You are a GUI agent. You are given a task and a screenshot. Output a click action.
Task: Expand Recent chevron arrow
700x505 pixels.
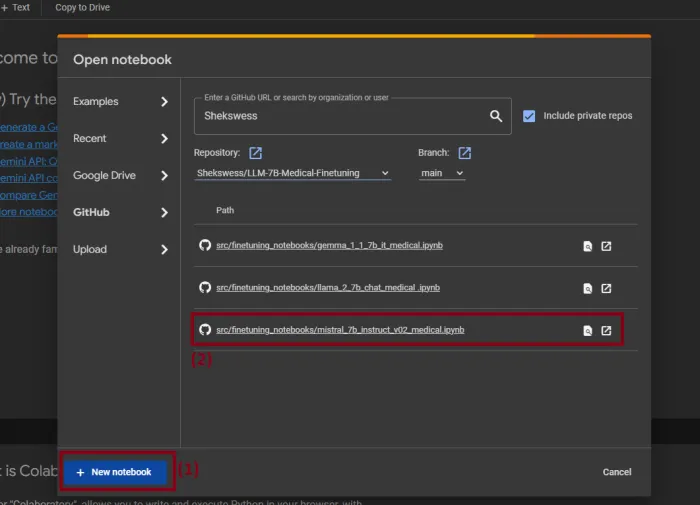[x=164, y=139]
